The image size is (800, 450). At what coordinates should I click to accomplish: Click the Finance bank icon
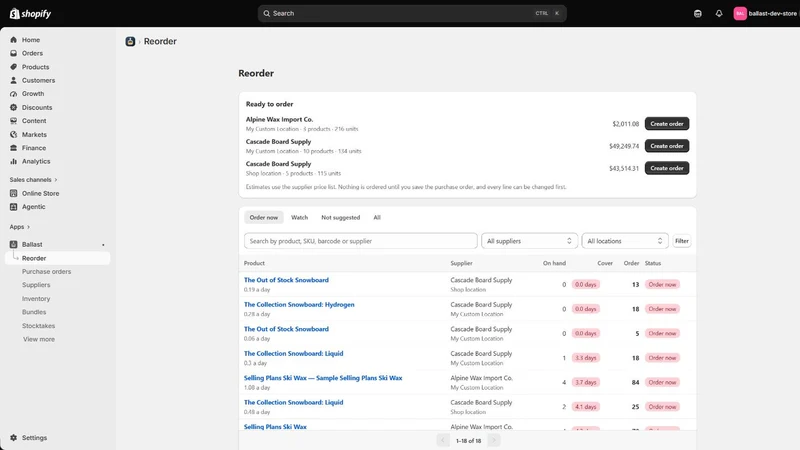coord(14,148)
